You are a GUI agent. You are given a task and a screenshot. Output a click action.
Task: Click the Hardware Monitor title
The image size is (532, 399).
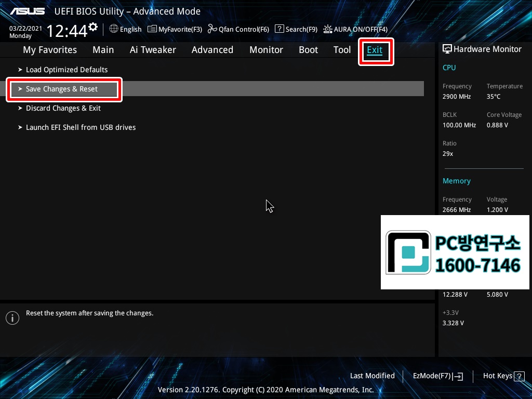[487, 49]
